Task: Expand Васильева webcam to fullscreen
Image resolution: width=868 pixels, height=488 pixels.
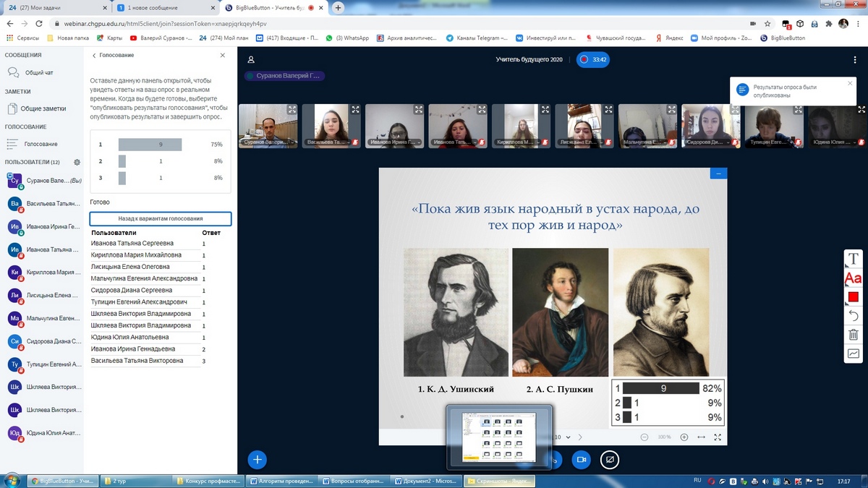Action: pyautogui.click(x=355, y=110)
